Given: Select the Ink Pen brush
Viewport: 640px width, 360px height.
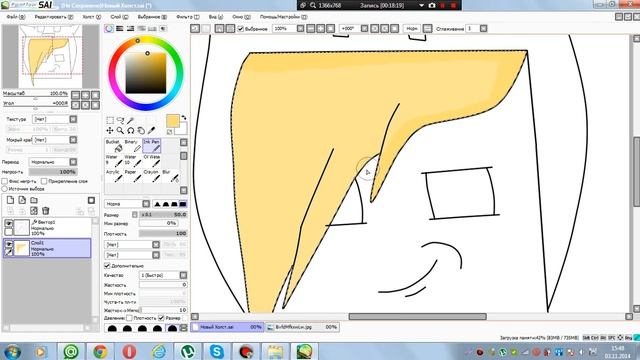Looking at the screenshot, I should 151,146.
